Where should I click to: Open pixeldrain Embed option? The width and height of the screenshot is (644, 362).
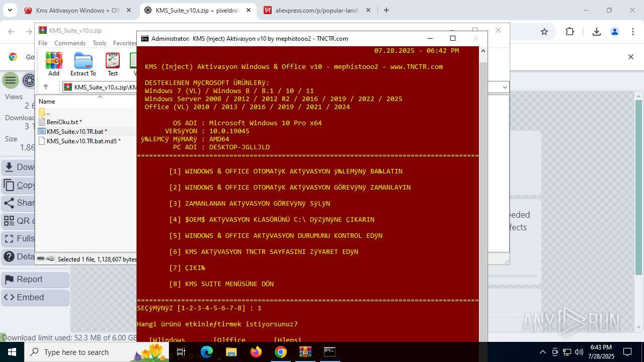35,298
